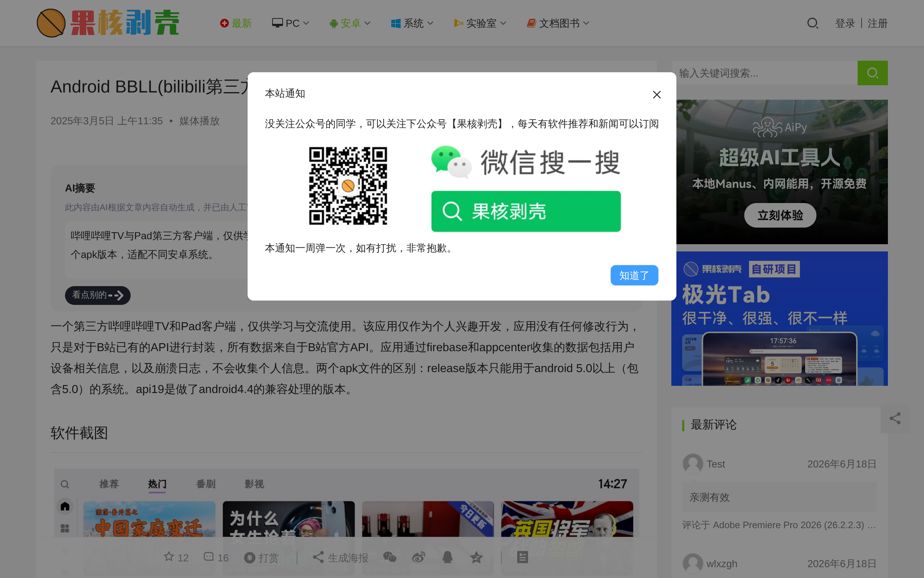This screenshot has height=578, width=924.
Task: Click the green 果核剥壳 WeChat search banner
Action: point(526,211)
